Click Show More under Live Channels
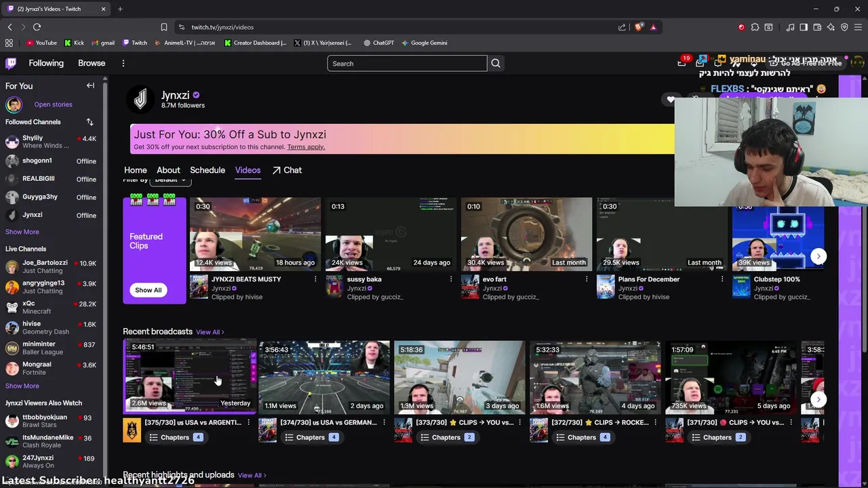Viewport: 868px width, 488px height. (22, 386)
